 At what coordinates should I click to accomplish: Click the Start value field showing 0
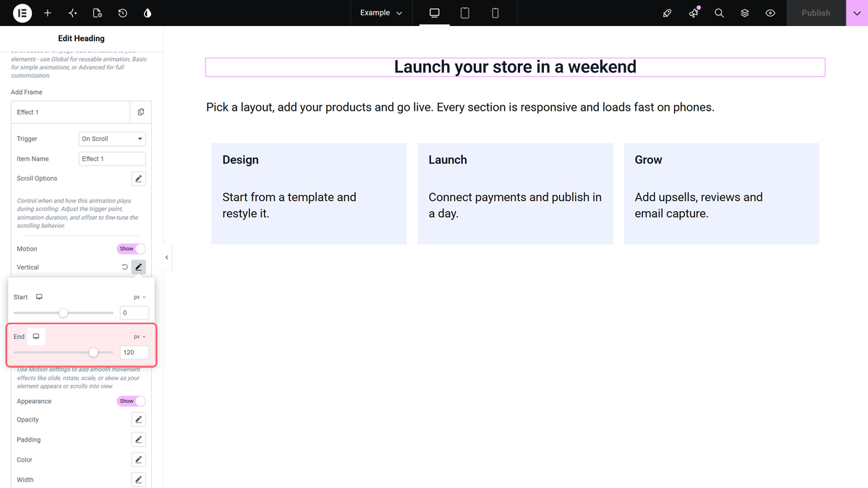click(x=135, y=313)
